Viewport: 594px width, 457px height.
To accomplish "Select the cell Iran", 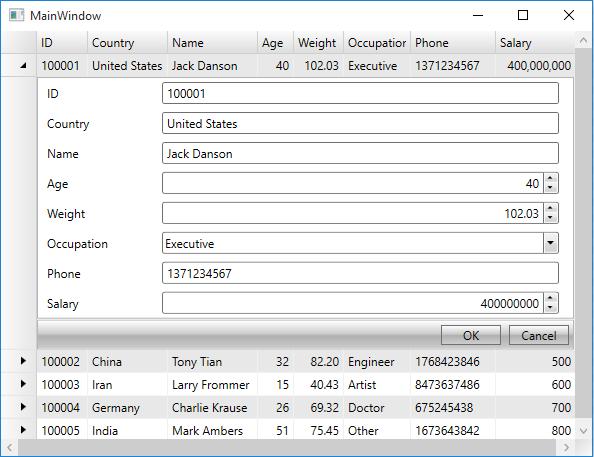I will coord(128,385).
